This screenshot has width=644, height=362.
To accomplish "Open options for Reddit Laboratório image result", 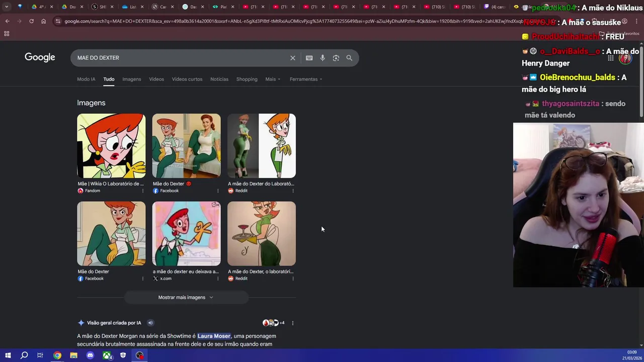I will click(x=293, y=191).
